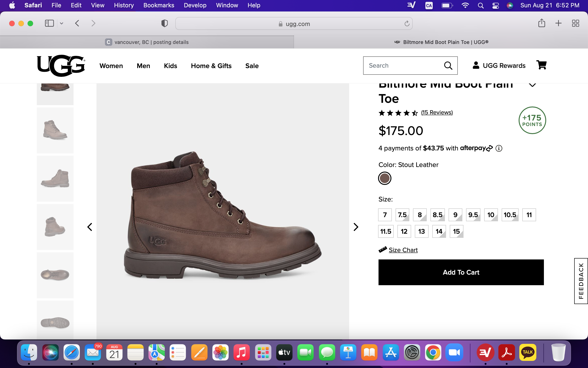
Task: Toggle the Safari sidebar icon
Action: (49, 23)
